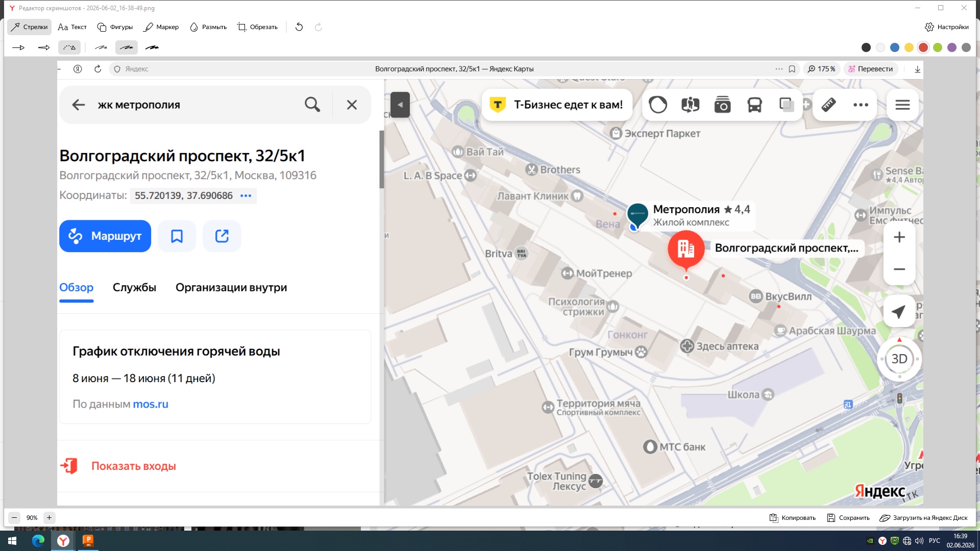
Task: Click the map zoom-out minus button
Action: (x=899, y=269)
